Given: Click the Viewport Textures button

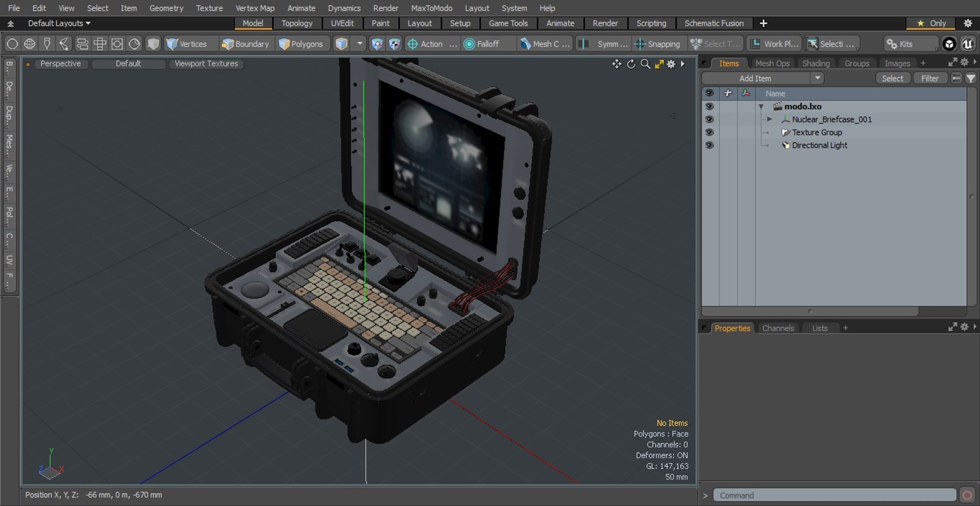Looking at the screenshot, I should pyautogui.click(x=206, y=63).
